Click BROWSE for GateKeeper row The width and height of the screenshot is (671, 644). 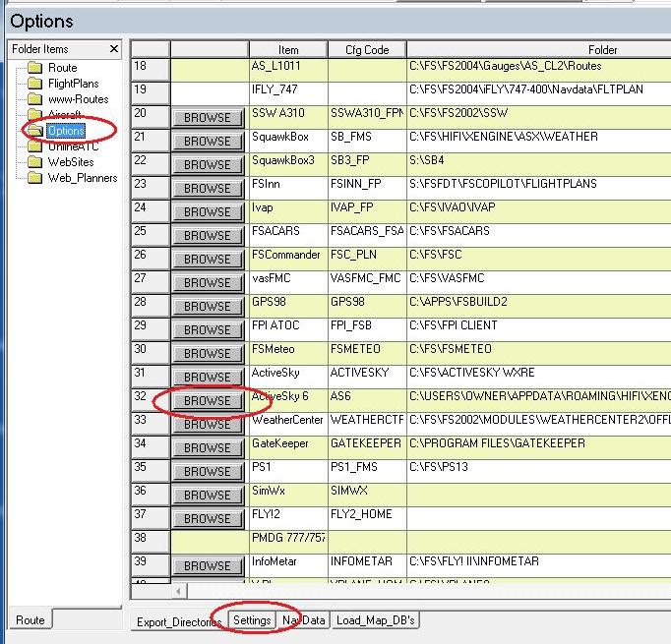(x=208, y=447)
